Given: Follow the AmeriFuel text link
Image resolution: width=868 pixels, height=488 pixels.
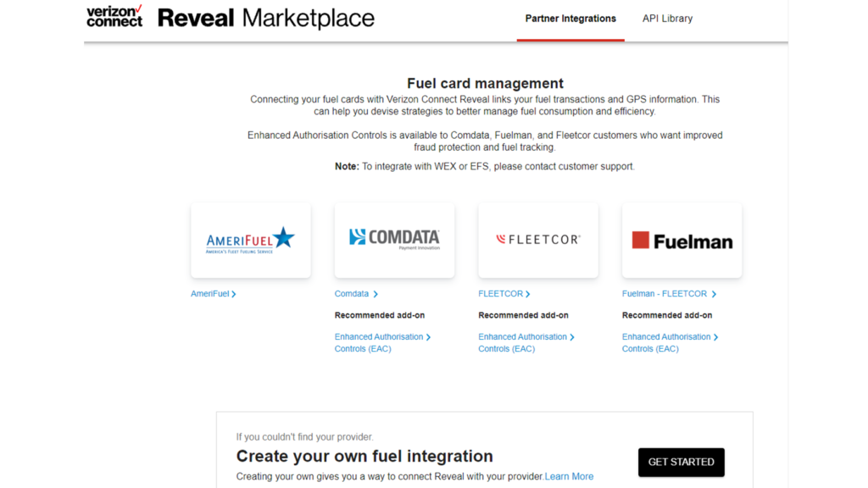Looking at the screenshot, I should tap(209, 294).
